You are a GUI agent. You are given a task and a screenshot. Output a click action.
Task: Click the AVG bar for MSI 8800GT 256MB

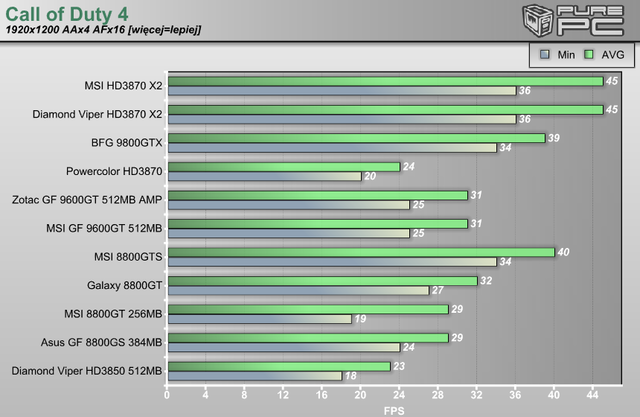click(309, 309)
